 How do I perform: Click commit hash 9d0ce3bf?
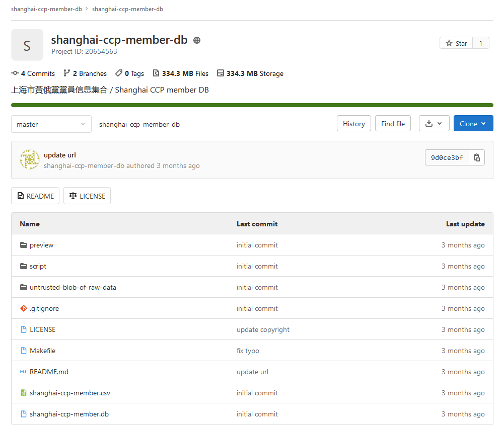[447, 157]
